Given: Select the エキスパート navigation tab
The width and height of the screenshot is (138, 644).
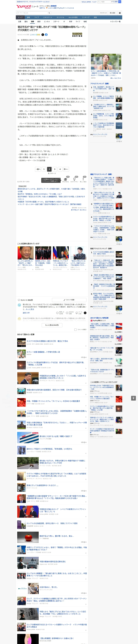Looking at the screenshot, I should click(48, 17).
